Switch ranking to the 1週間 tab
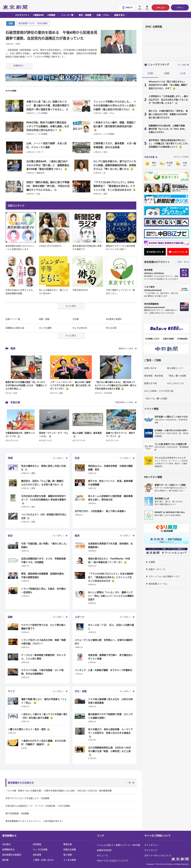This screenshot has height=868, width=191. coord(166,73)
